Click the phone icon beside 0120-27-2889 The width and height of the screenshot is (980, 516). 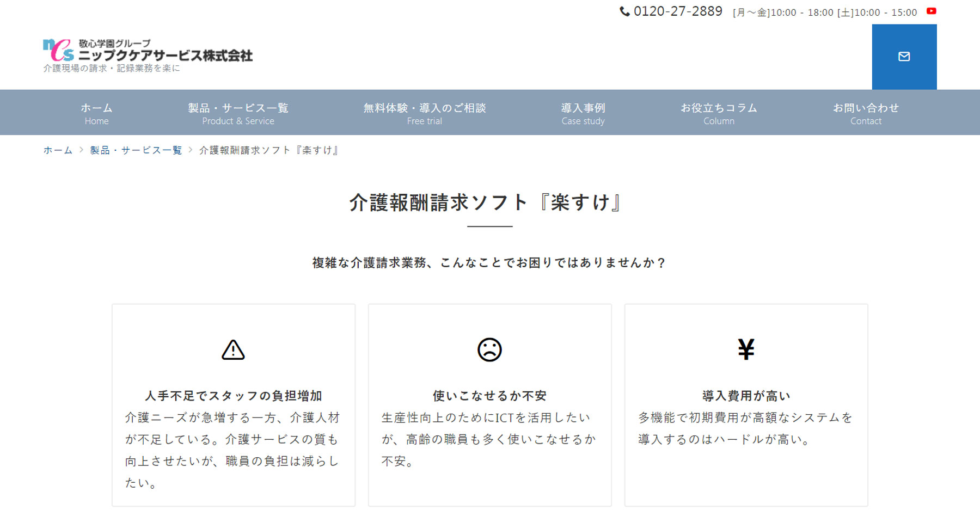tap(625, 11)
